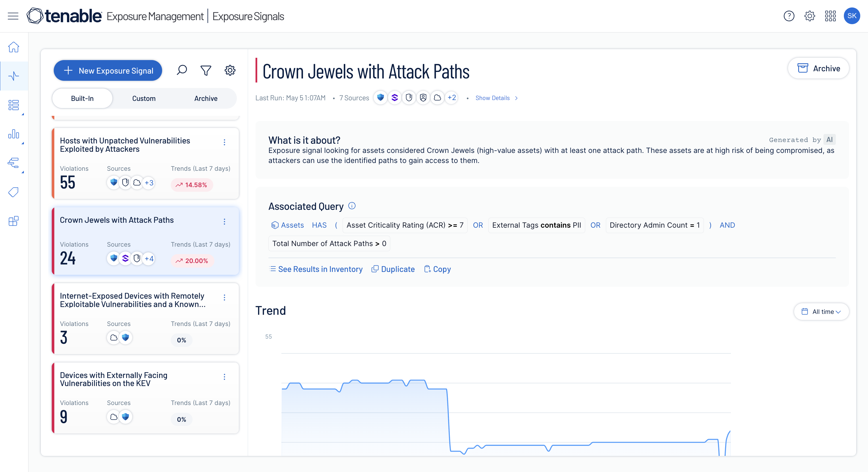The height and width of the screenshot is (472, 868).
Task: Open the tags icon in sidebar
Action: pyautogui.click(x=14, y=192)
